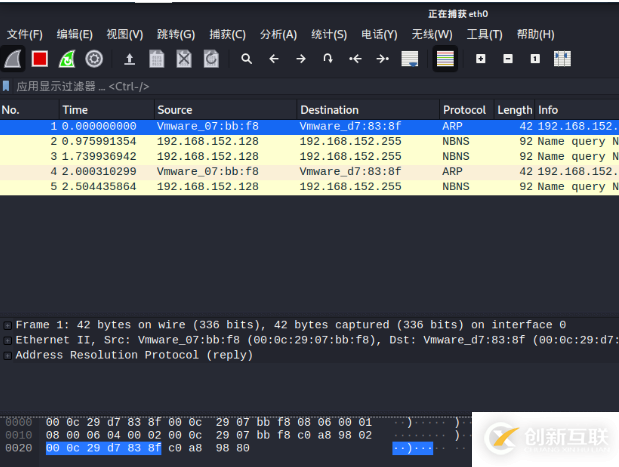This screenshot has height=467, width=619.
Task: Toggle auto-scroll during live capture
Action: [x=410, y=59]
